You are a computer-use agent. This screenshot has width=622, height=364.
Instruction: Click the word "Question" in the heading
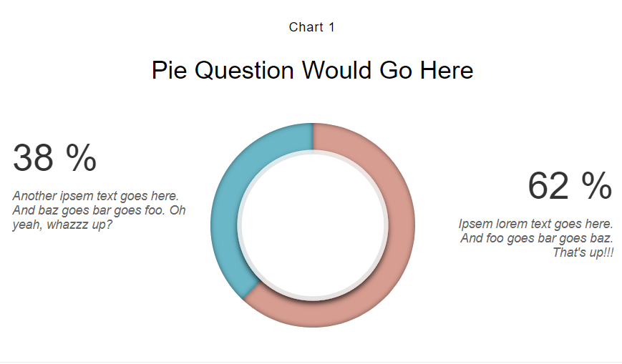coord(244,71)
